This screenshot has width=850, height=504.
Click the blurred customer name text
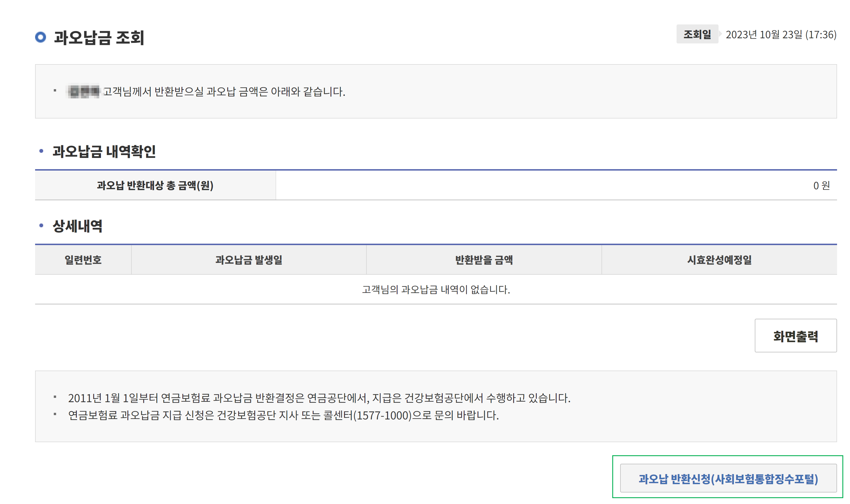click(x=83, y=91)
